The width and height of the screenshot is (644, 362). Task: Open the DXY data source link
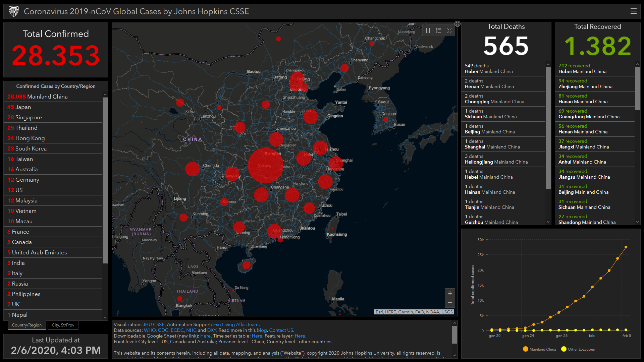(x=212, y=330)
